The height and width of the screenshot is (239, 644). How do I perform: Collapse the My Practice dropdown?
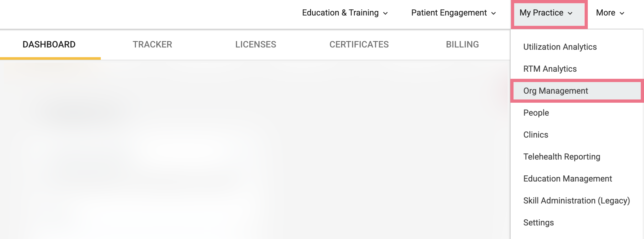pyautogui.click(x=549, y=14)
